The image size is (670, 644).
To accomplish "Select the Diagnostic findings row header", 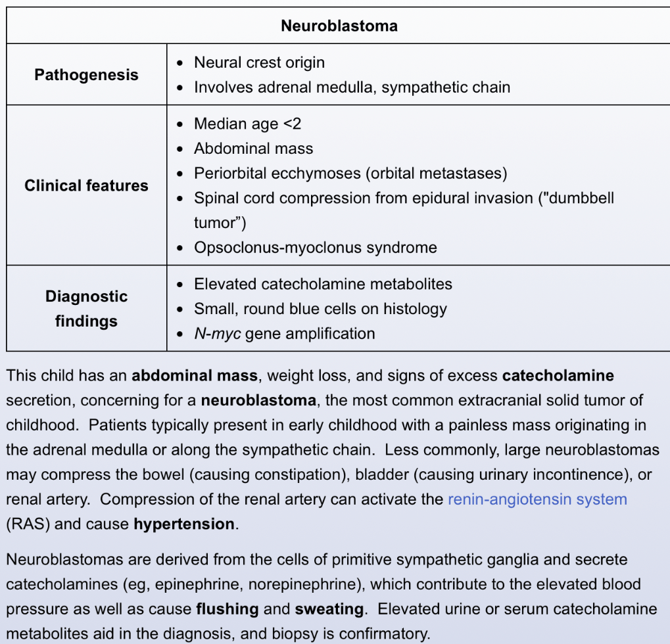I will click(x=86, y=308).
